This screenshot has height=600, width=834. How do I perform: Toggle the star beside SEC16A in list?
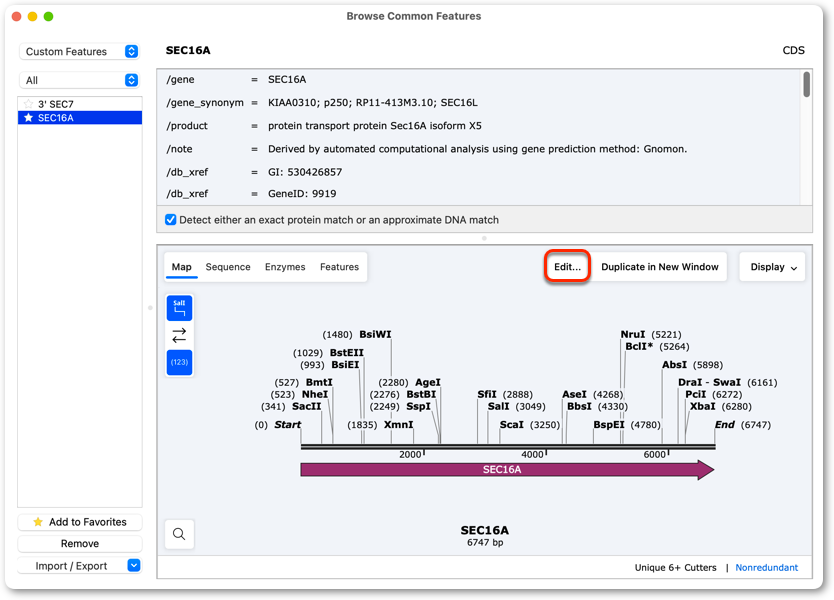29,118
